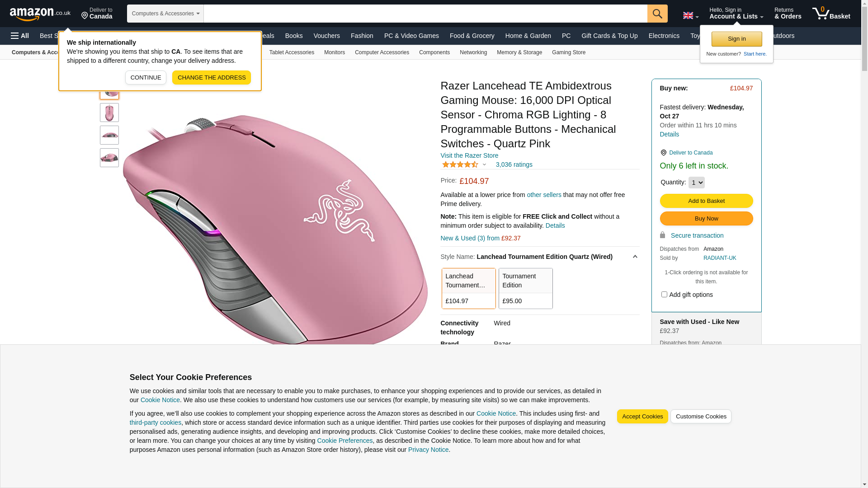Image resolution: width=868 pixels, height=488 pixels.
Task: Open the Quantity dropdown
Action: pos(696,183)
